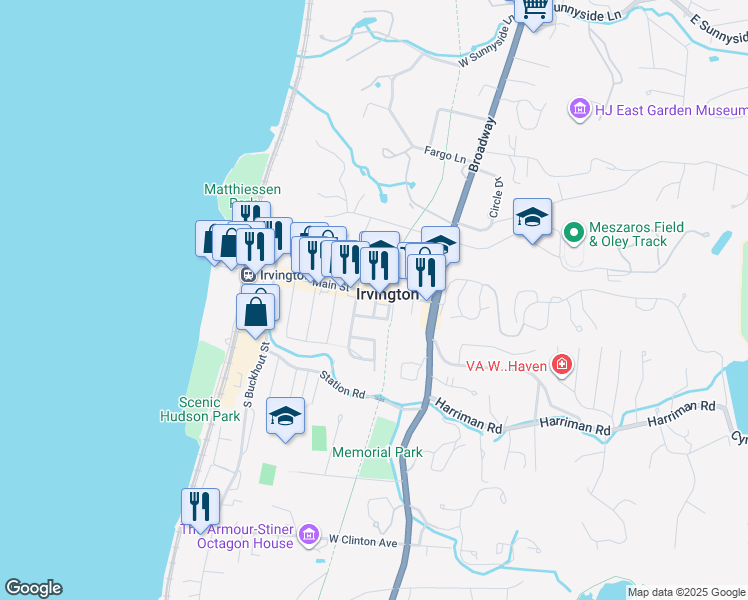Select the HJ East Garden Museum label
The width and height of the screenshot is (748, 600).
(671, 110)
